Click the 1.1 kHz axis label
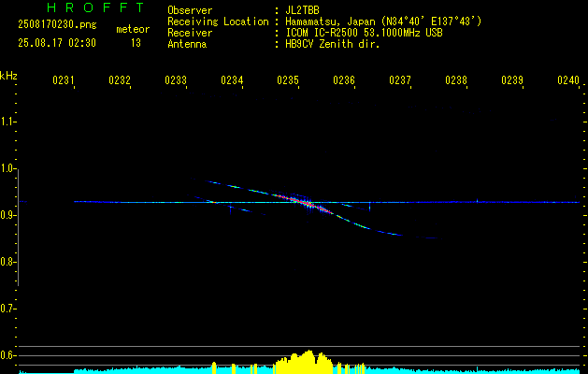Image resolution: width=588 pixels, height=374 pixels. 7,122
